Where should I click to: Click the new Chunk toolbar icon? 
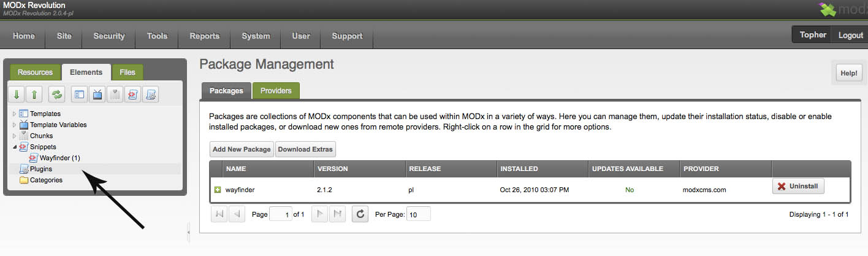click(x=115, y=95)
